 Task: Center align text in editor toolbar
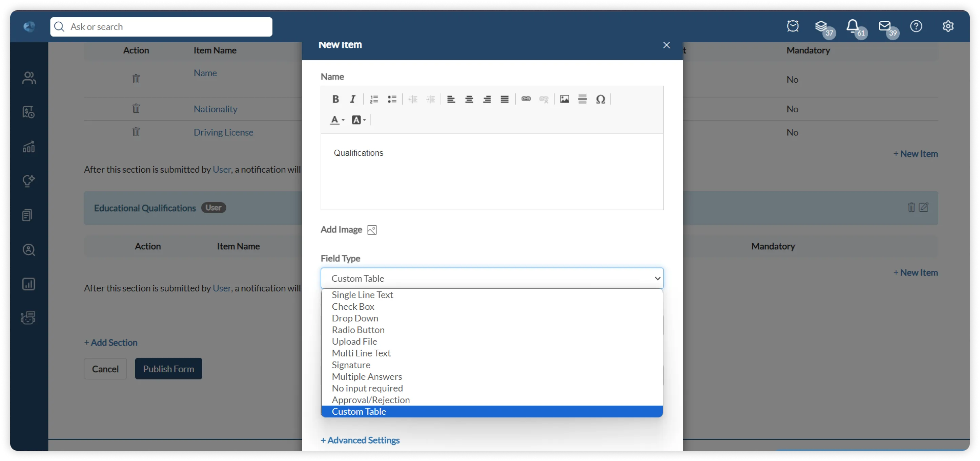click(x=469, y=99)
